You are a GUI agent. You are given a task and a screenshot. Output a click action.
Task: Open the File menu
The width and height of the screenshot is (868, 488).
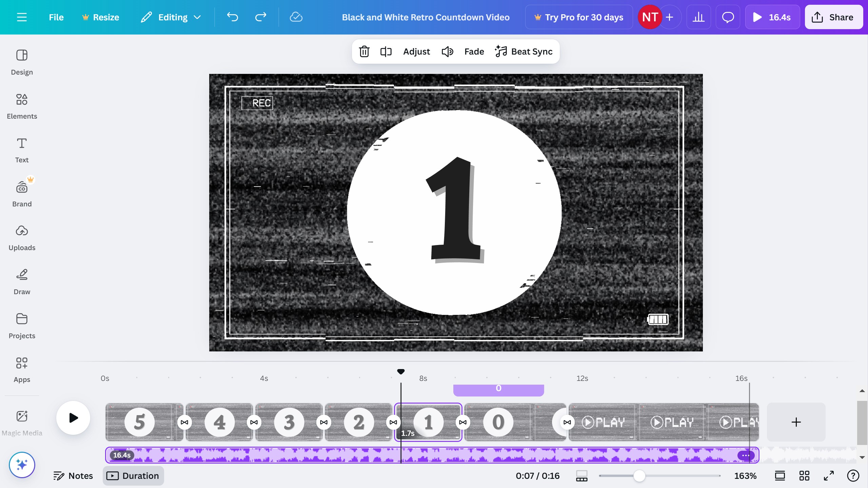(56, 17)
